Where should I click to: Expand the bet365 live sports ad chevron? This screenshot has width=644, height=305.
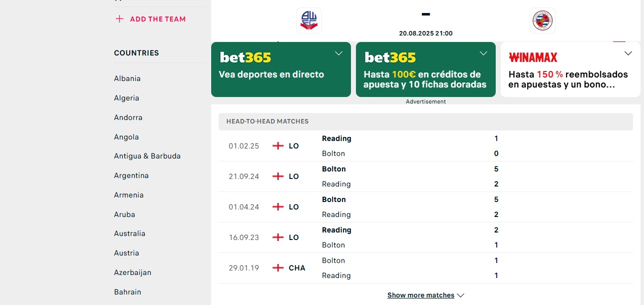[x=338, y=53]
